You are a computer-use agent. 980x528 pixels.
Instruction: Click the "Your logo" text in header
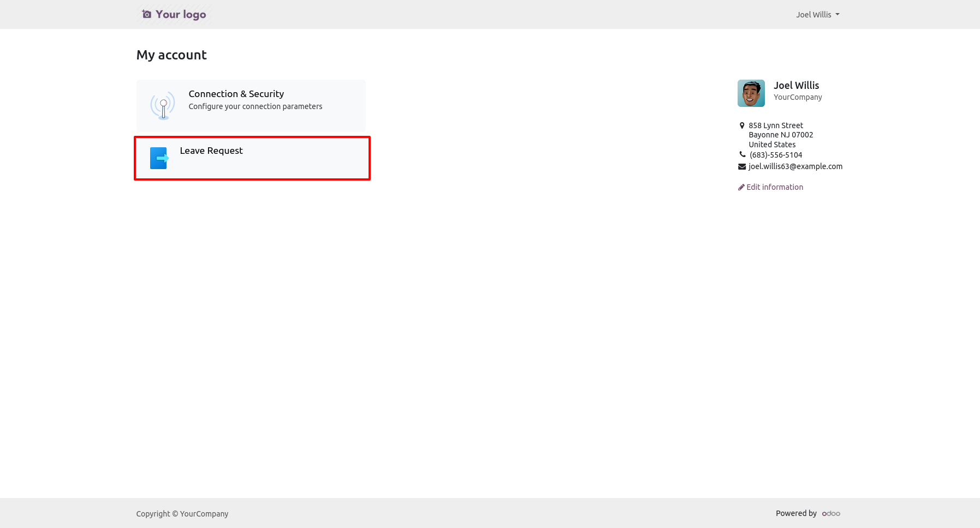[x=181, y=14]
